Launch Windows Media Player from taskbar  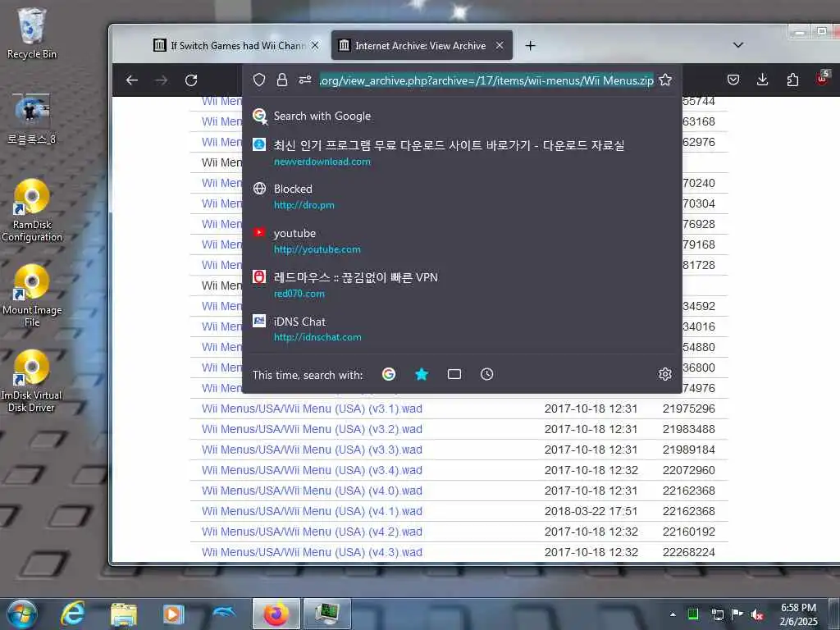[173, 614]
